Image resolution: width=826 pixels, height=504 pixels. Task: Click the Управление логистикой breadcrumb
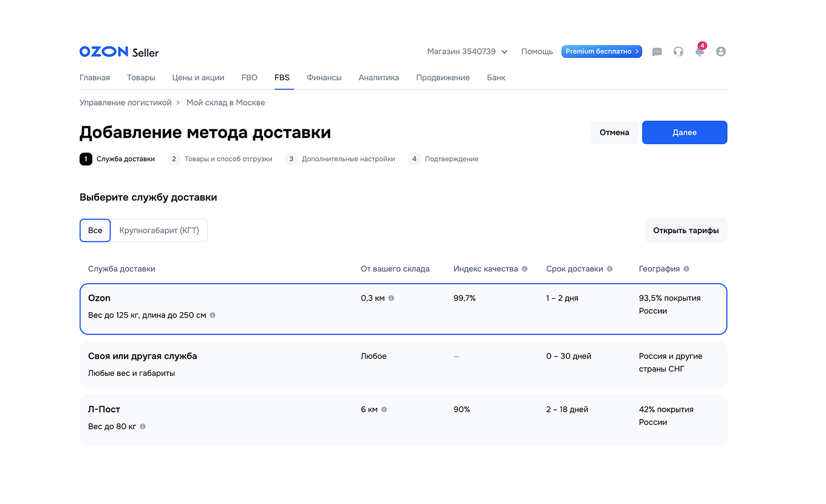tap(125, 103)
